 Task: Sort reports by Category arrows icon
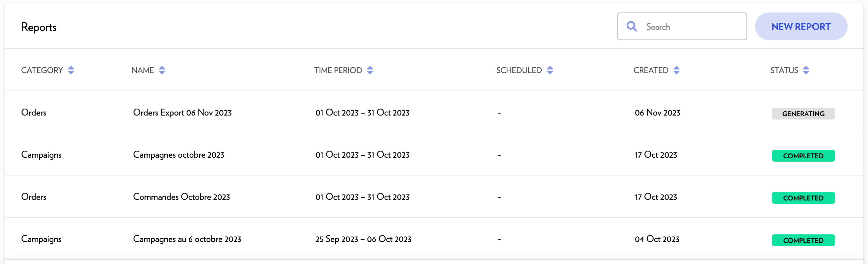coord(71,70)
